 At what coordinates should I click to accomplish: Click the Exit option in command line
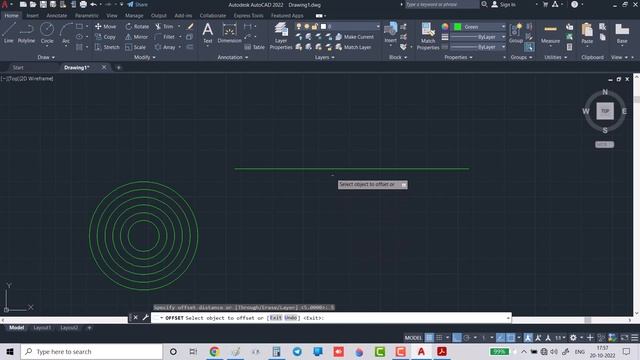click(276, 318)
